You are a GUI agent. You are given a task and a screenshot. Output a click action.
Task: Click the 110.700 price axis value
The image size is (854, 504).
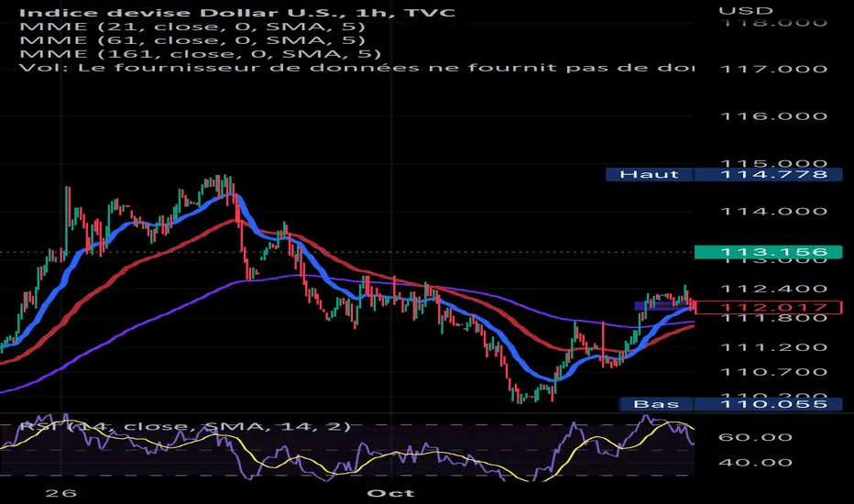pos(774,372)
